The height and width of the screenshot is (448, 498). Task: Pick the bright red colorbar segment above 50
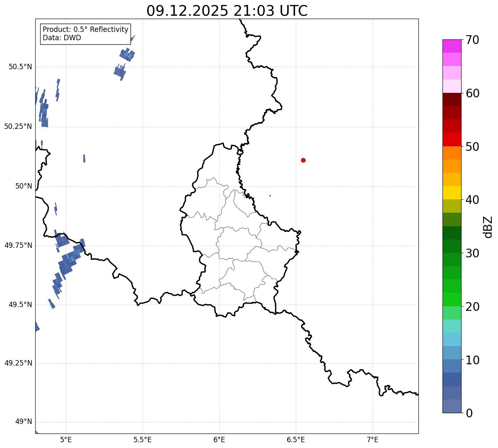click(x=452, y=139)
